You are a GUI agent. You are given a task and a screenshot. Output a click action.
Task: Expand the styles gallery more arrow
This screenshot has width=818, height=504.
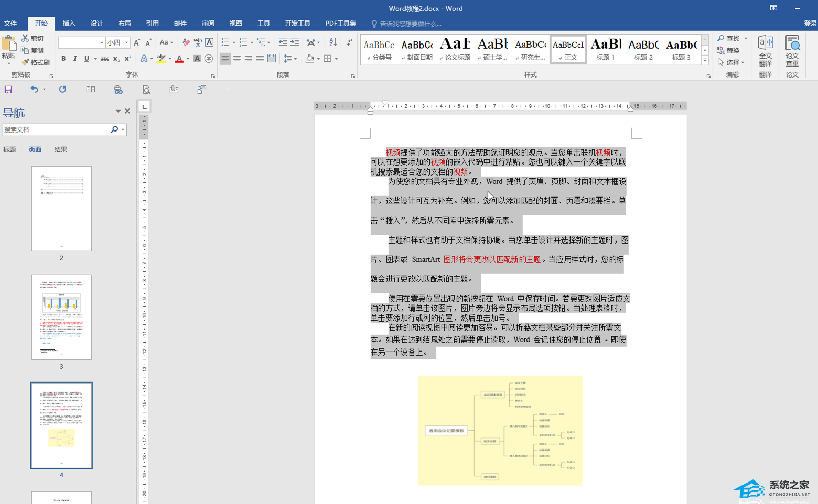(x=705, y=61)
